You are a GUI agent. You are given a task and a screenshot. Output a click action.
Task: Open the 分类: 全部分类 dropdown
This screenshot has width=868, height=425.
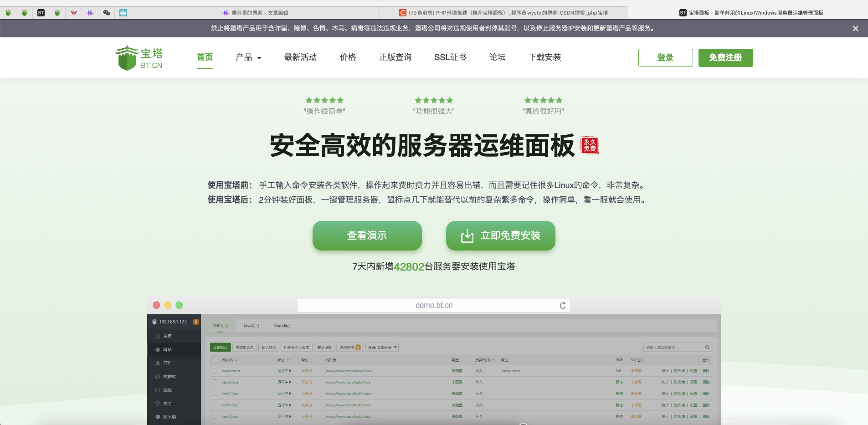pyautogui.click(x=382, y=347)
